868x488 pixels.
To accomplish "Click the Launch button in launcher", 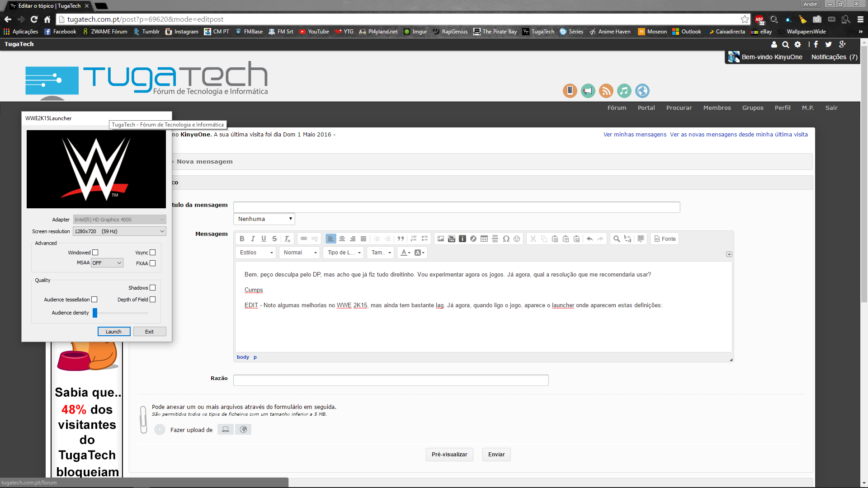I will (114, 332).
